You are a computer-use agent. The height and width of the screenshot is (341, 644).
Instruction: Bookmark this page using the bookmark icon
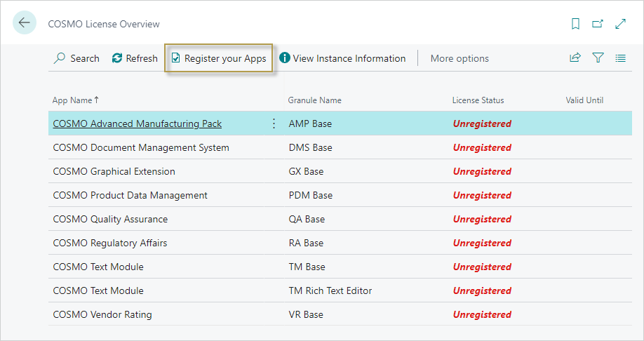coord(575,24)
